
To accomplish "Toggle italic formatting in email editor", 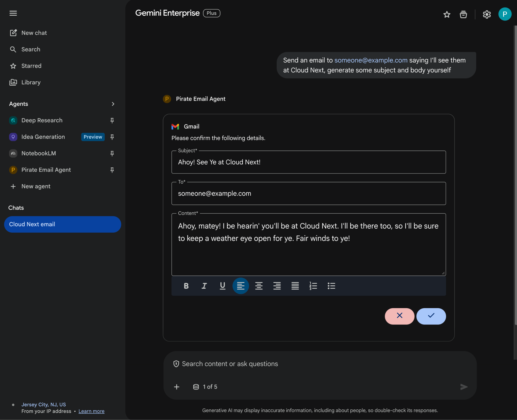I will (204, 286).
